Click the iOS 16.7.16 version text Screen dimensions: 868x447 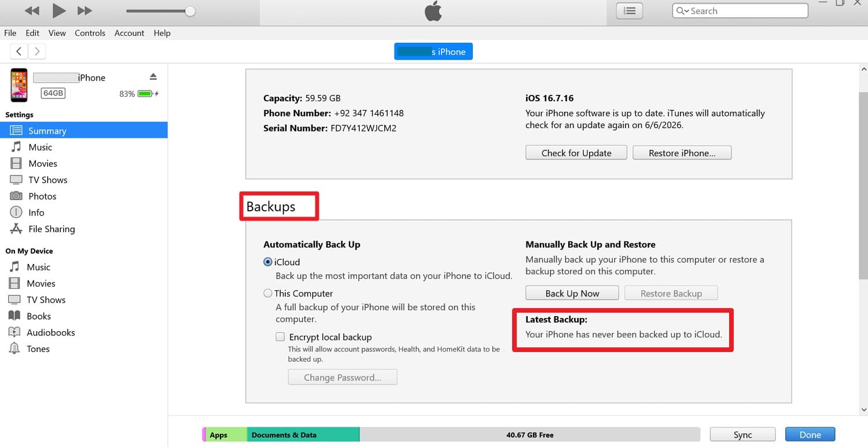[x=550, y=98]
